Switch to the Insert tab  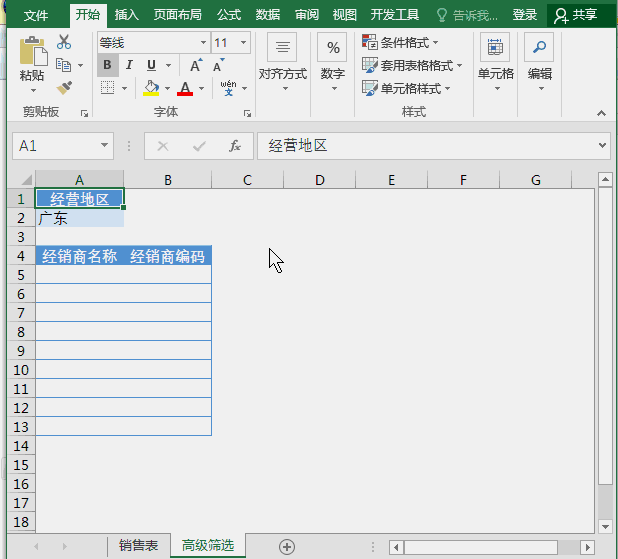(x=127, y=15)
